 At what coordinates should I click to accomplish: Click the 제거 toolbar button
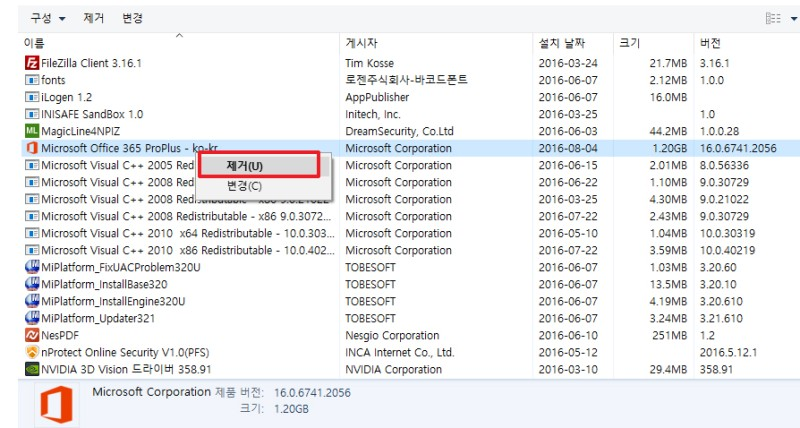coord(94,18)
